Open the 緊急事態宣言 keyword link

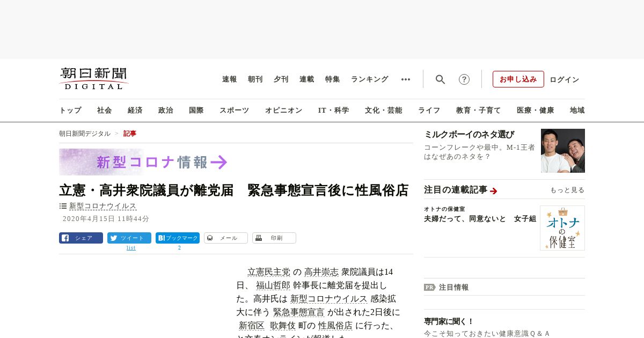(x=299, y=312)
